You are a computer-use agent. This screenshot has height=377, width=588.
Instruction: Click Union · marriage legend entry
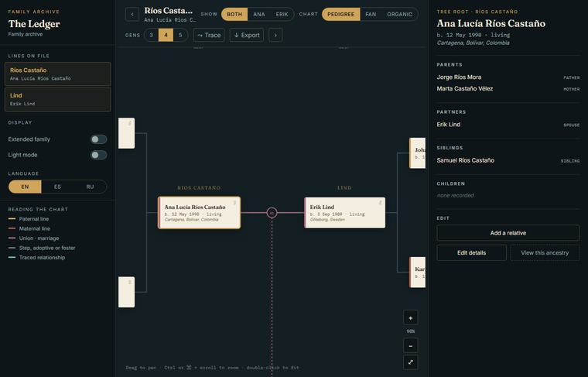tap(34, 238)
